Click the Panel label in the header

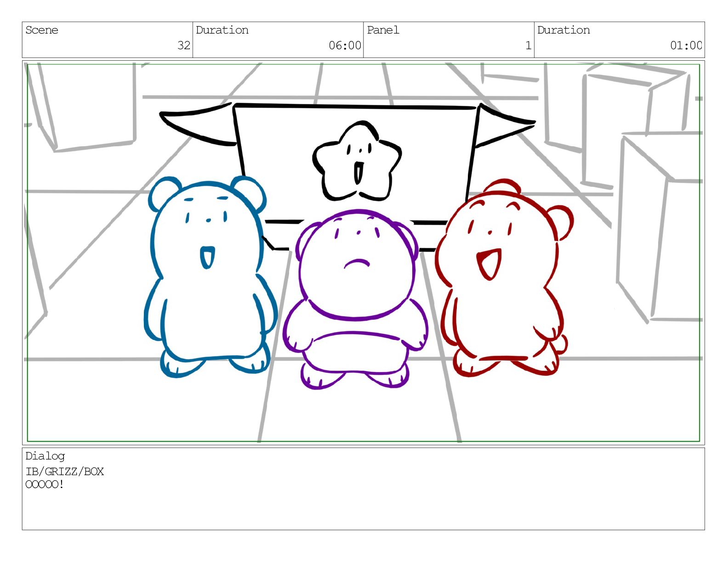click(383, 30)
